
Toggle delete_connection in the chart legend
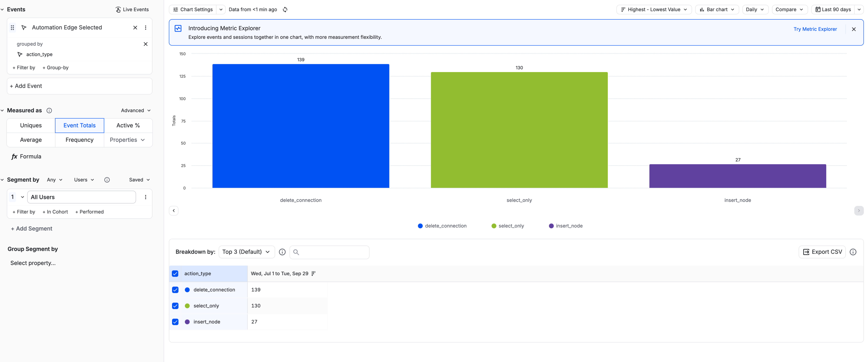pos(442,226)
